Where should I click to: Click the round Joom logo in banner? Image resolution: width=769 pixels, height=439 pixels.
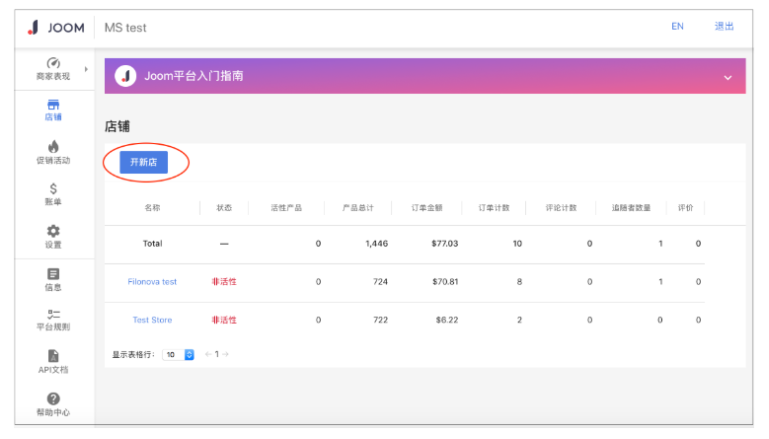coord(126,76)
